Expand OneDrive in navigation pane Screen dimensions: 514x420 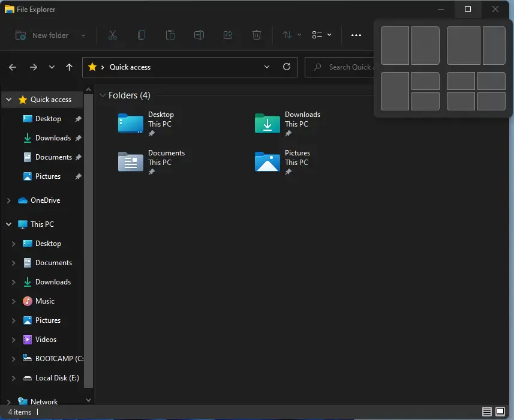click(9, 200)
